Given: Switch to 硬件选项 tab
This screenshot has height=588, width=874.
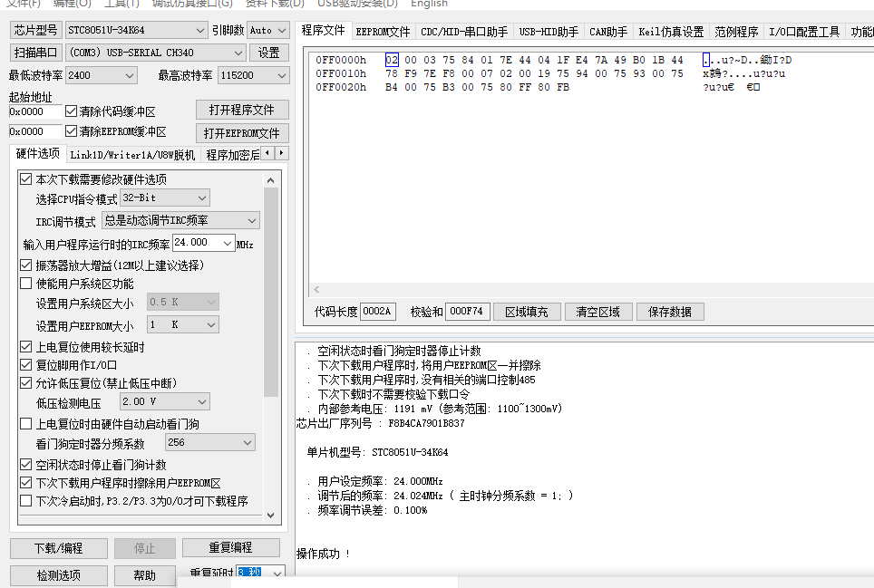Looking at the screenshot, I should pos(37,154).
